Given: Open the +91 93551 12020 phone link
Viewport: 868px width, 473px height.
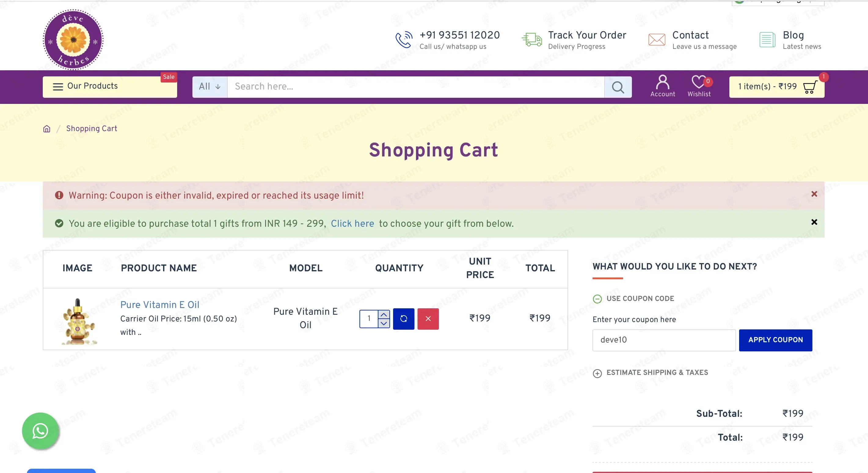Looking at the screenshot, I should click(x=459, y=35).
